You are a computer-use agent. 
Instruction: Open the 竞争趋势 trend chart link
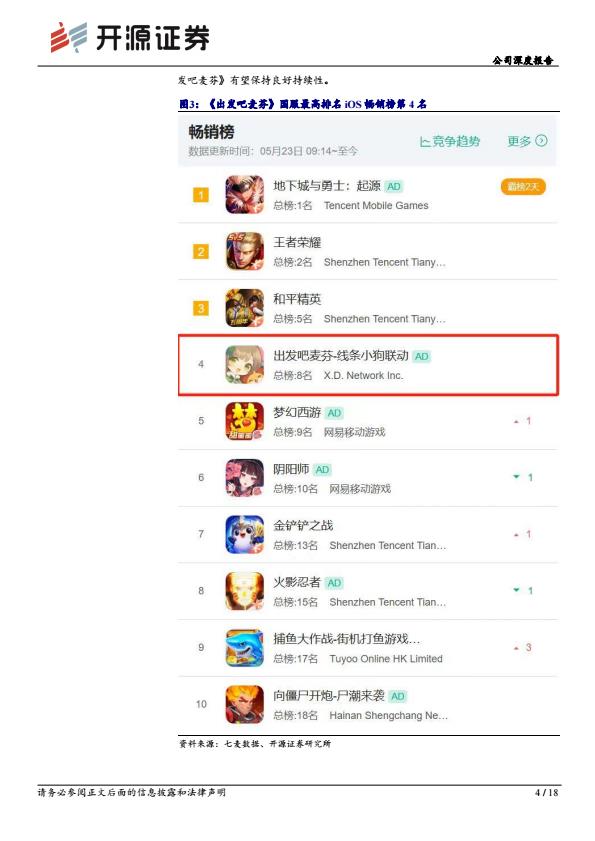pyautogui.click(x=450, y=142)
